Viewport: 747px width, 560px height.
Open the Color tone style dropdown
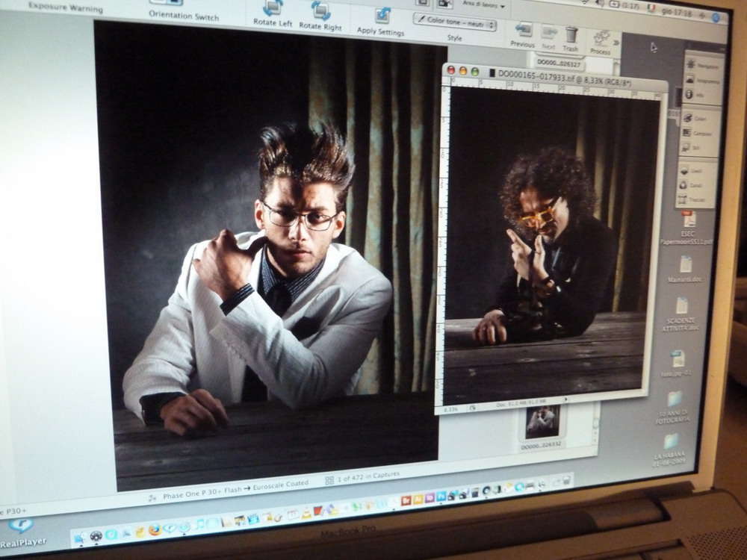(455, 23)
